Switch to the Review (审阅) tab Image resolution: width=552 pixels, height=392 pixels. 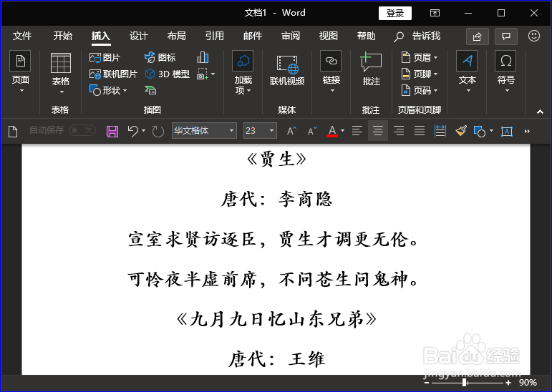pyautogui.click(x=291, y=36)
